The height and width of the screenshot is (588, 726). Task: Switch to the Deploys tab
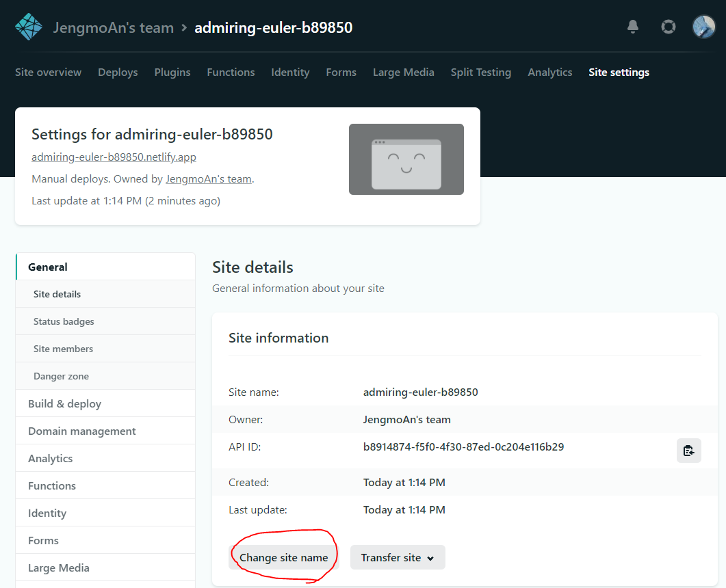pos(118,72)
